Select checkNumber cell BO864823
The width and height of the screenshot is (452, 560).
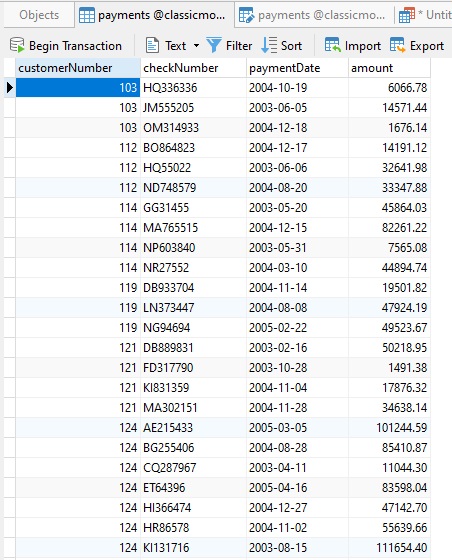point(193,148)
